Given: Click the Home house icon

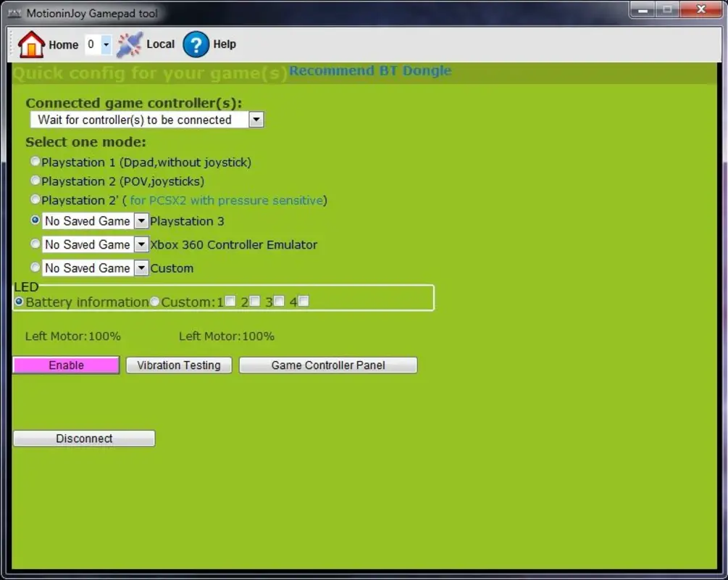Looking at the screenshot, I should (x=30, y=44).
